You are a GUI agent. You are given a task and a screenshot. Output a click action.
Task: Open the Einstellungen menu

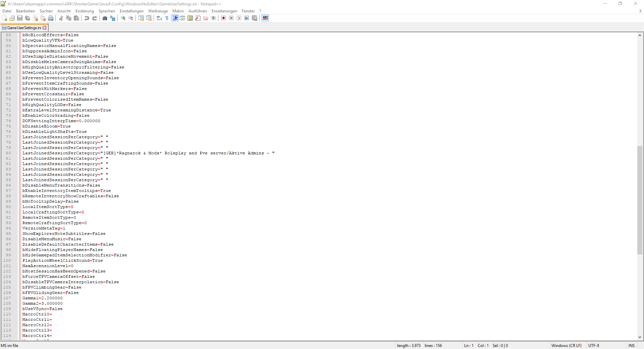(x=131, y=11)
